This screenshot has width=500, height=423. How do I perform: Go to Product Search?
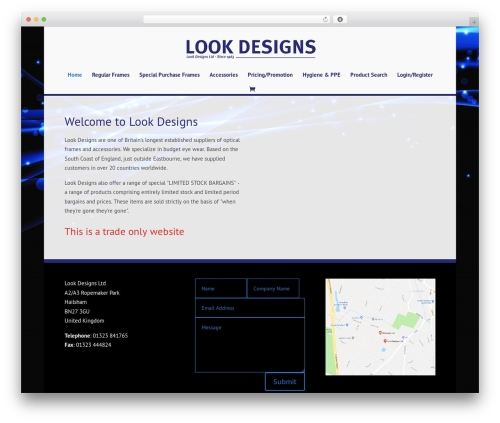coord(369,75)
